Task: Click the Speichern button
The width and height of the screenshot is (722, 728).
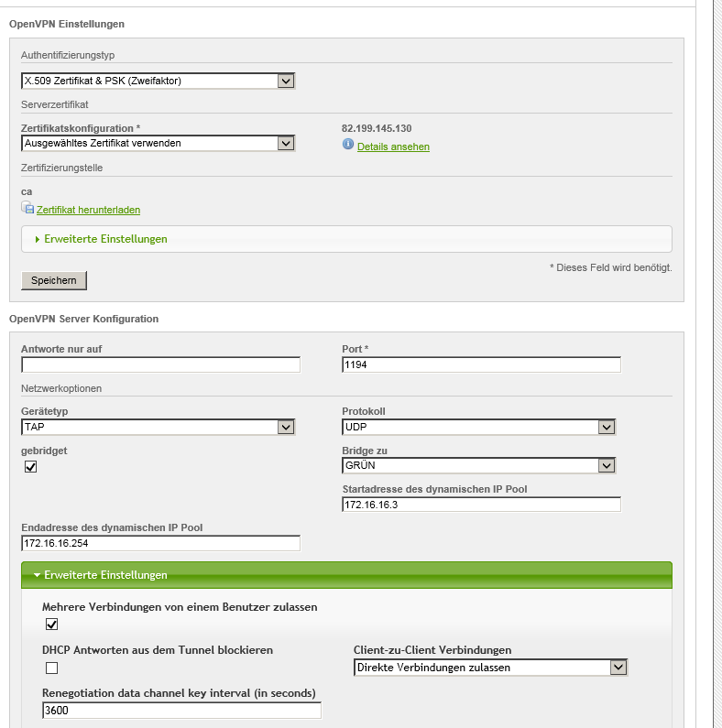Action: (x=54, y=280)
